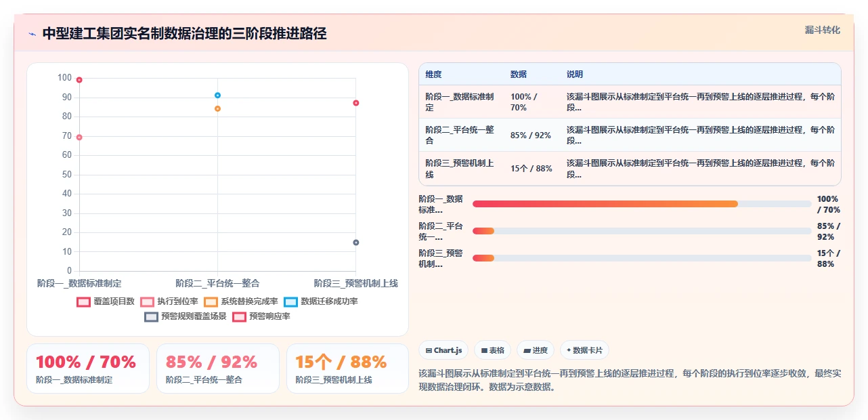Click table data cell 85% / 92%
The width and height of the screenshot is (868, 420).
coord(531,135)
